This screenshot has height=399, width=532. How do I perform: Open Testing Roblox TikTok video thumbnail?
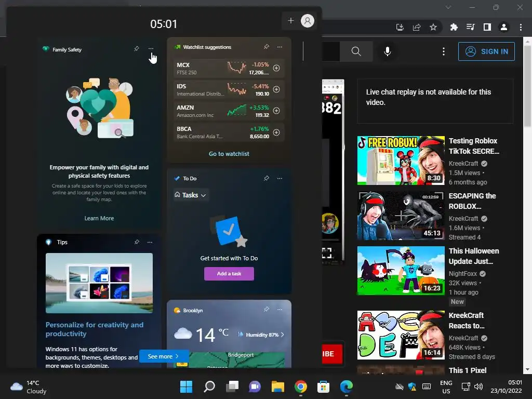[401, 161]
